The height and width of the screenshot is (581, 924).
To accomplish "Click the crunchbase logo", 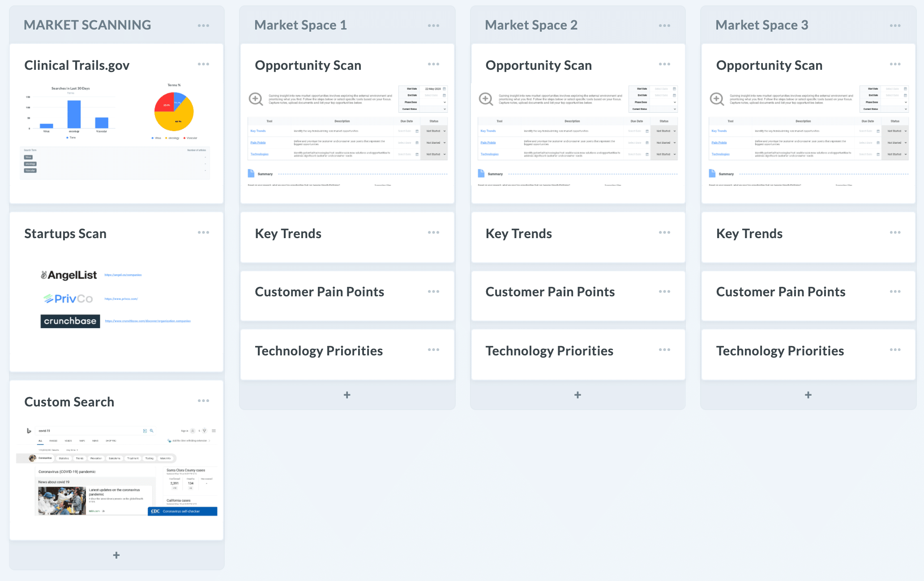I will coord(70,321).
